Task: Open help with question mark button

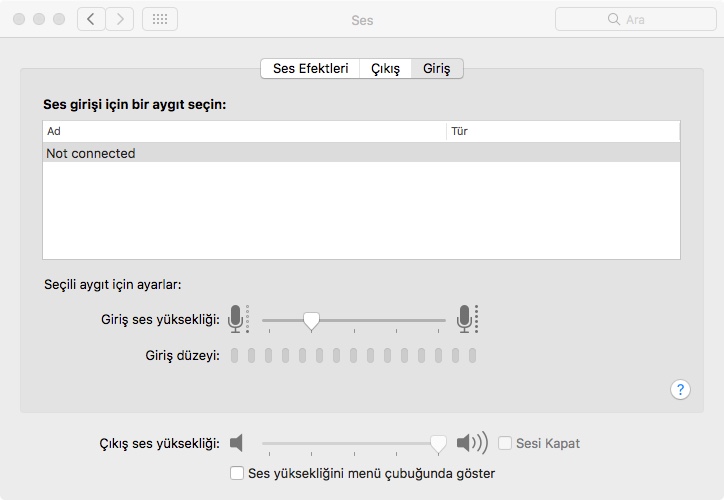Action: [680, 389]
